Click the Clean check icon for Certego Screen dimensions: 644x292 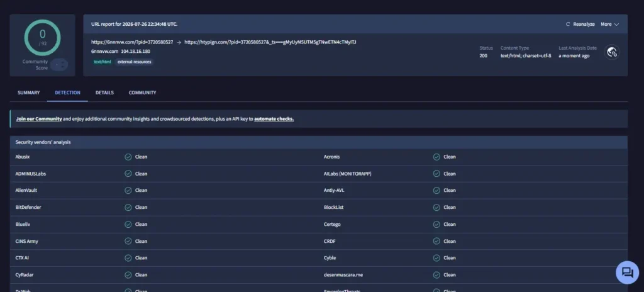point(436,224)
